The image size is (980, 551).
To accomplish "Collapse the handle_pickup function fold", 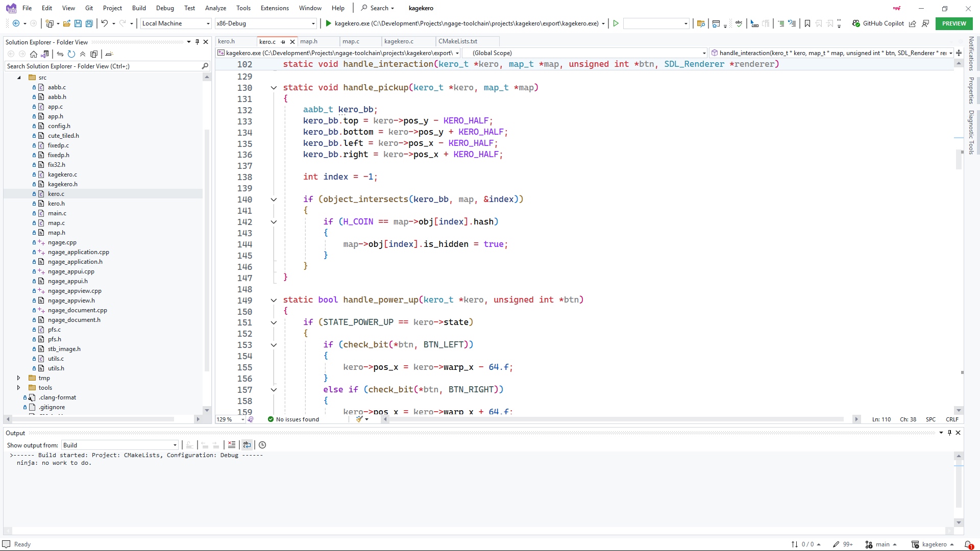I will (x=274, y=88).
